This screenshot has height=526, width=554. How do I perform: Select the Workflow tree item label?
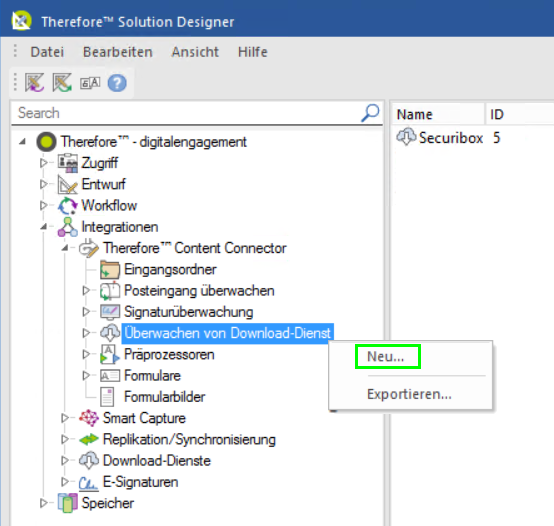(x=109, y=206)
